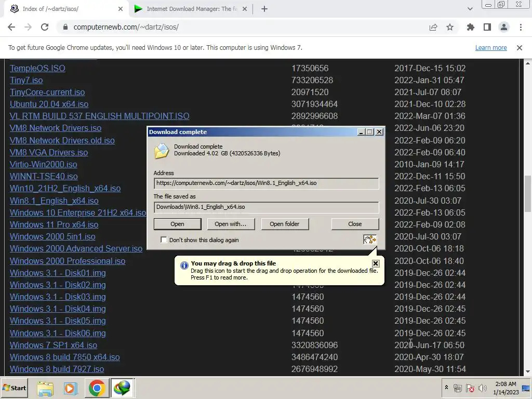
Task: Launch Windows Media Player from taskbar
Action: [x=71, y=388]
